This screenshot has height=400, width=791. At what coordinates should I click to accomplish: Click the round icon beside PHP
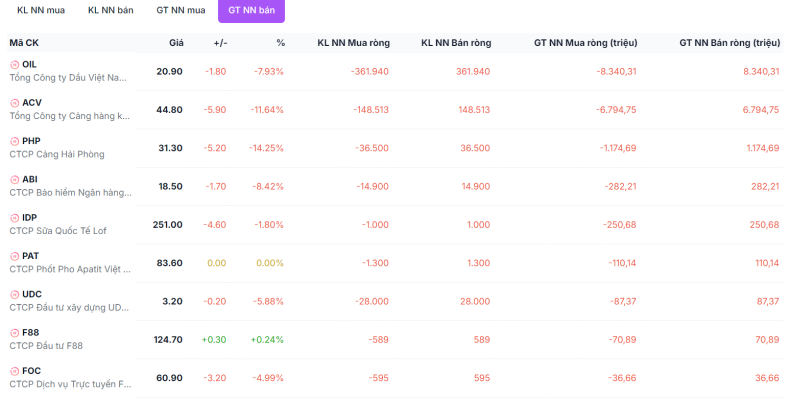pyautogui.click(x=15, y=141)
